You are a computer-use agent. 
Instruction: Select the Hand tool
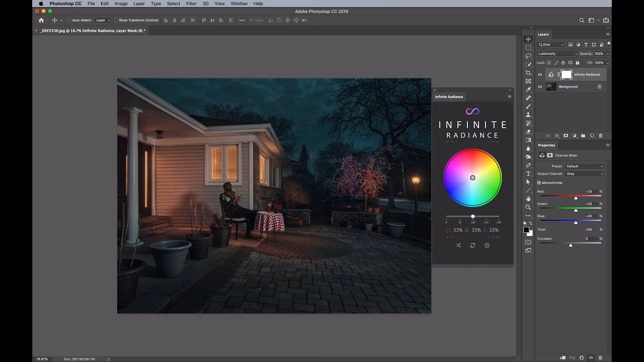tap(528, 199)
